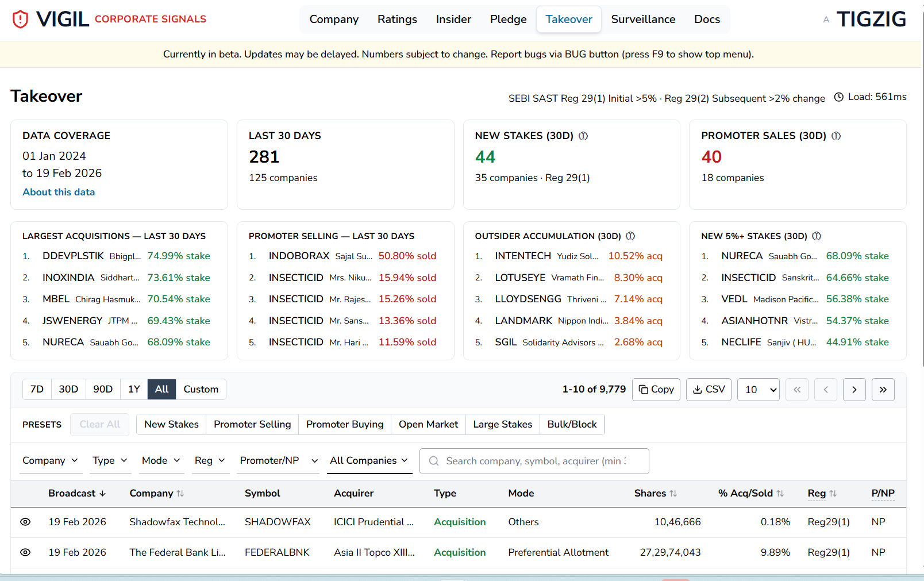Image resolution: width=924 pixels, height=581 pixels.
Task: Select the 30D time range option
Action: click(x=68, y=389)
